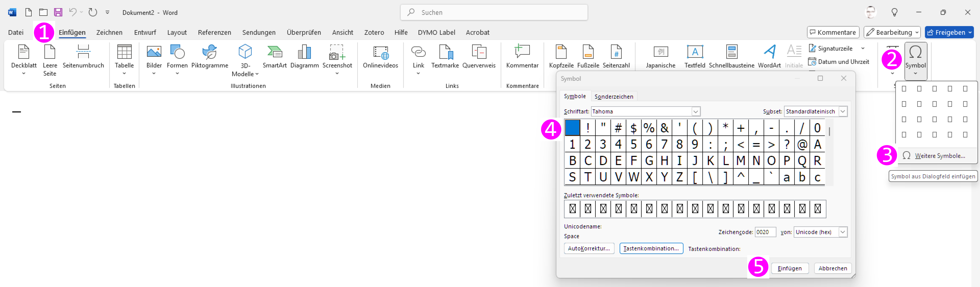This screenshot has width=980, height=287.
Task: Insert a SmartArt graphic
Action: point(275,56)
